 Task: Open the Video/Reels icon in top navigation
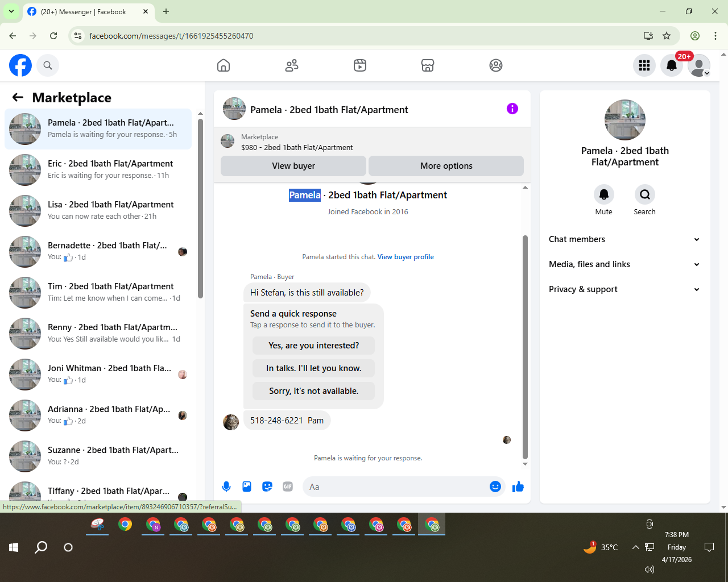click(x=360, y=65)
